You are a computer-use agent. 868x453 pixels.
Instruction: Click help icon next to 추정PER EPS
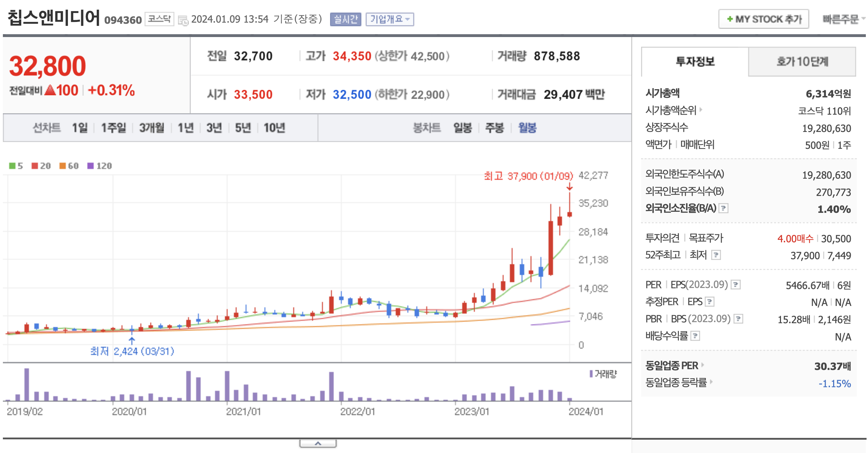709,302
